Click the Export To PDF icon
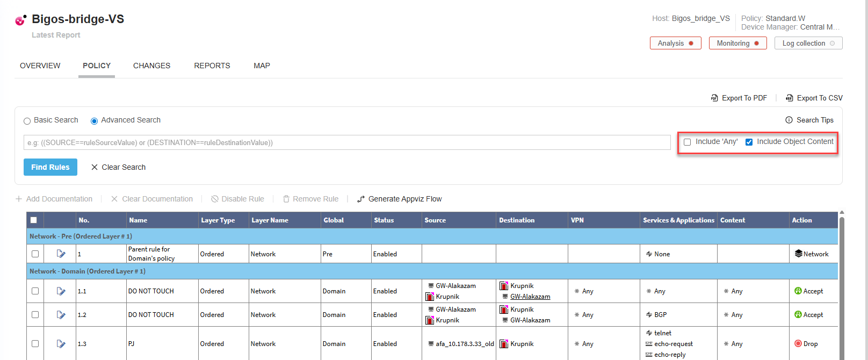The image size is (868, 360). coord(714,98)
